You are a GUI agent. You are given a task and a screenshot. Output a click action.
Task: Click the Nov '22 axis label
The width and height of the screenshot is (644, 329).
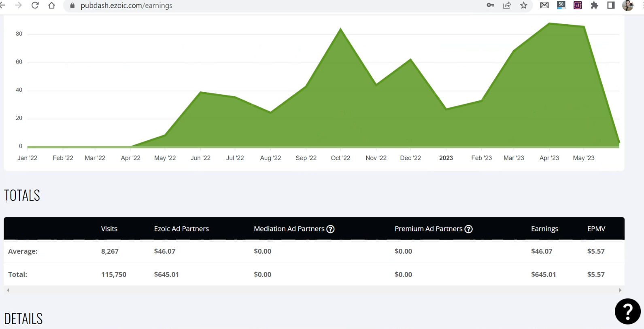[x=376, y=158]
